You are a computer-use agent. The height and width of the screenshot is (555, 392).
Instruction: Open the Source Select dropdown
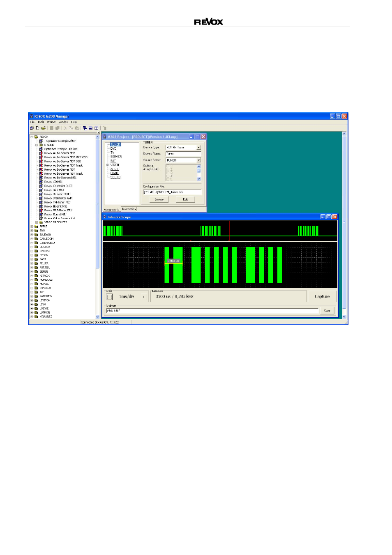tap(199, 160)
